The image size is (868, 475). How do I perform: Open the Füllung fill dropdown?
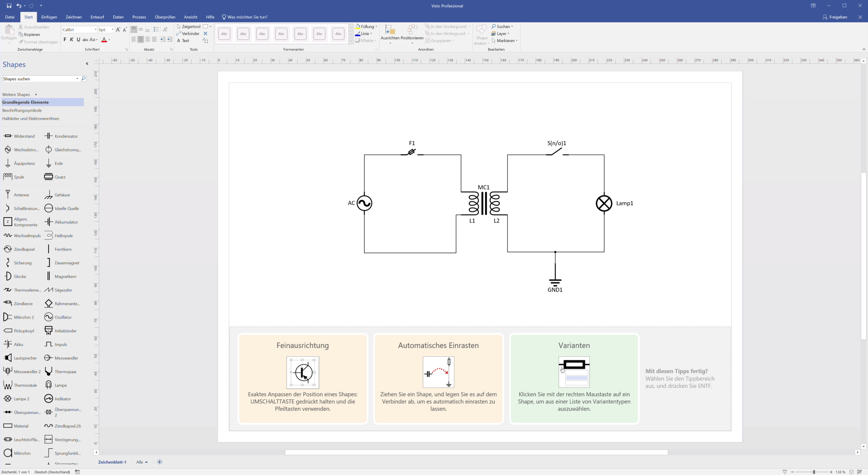tap(366, 26)
